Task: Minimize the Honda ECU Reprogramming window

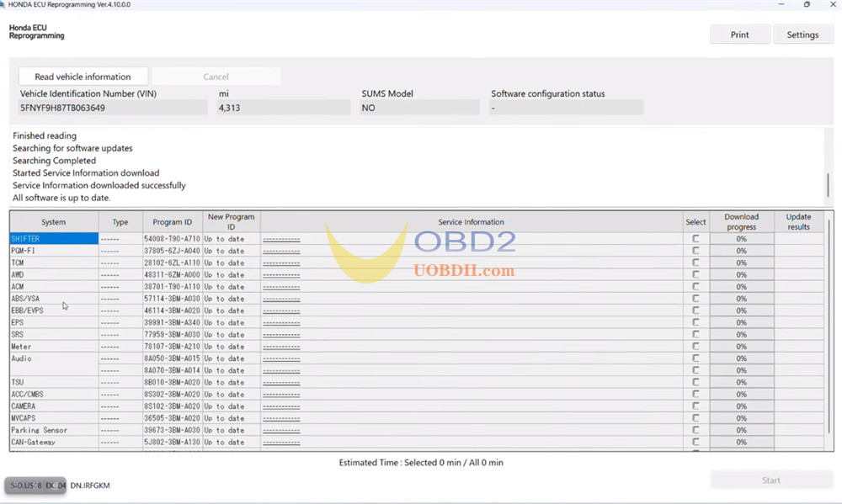Action: (781, 4)
